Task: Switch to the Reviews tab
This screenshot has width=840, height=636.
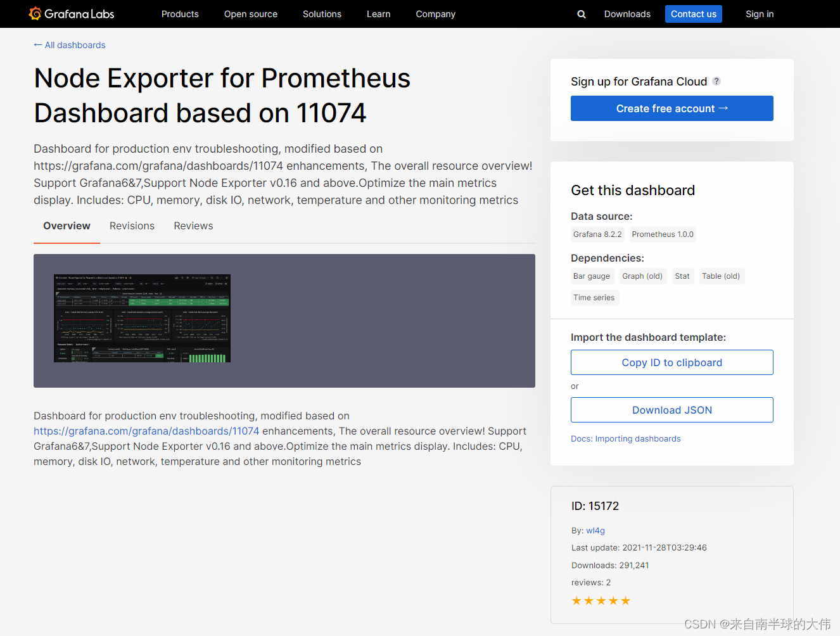Action: coord(193,226)
